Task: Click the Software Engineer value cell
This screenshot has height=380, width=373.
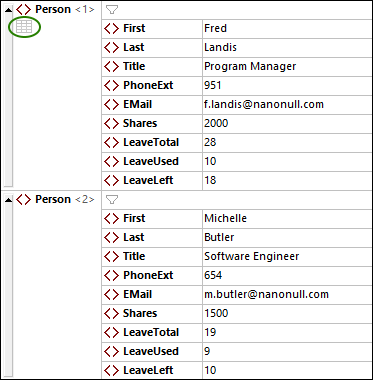Action: 287,257
